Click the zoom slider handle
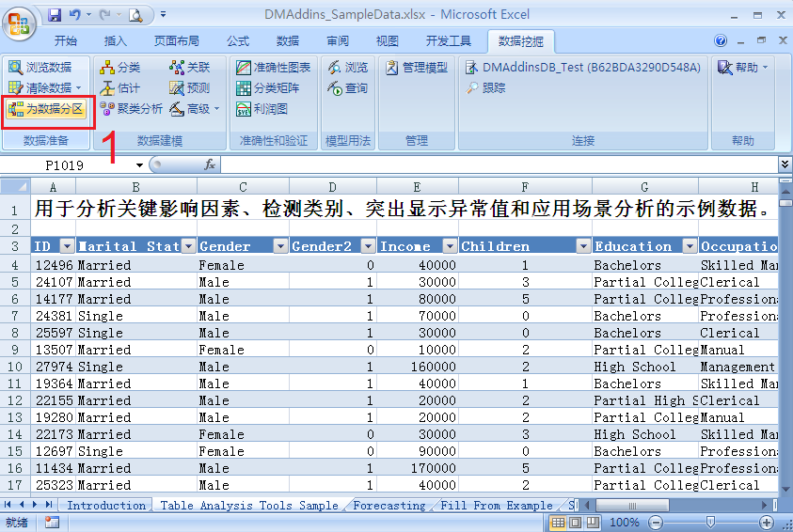 (x=710, y=523)
